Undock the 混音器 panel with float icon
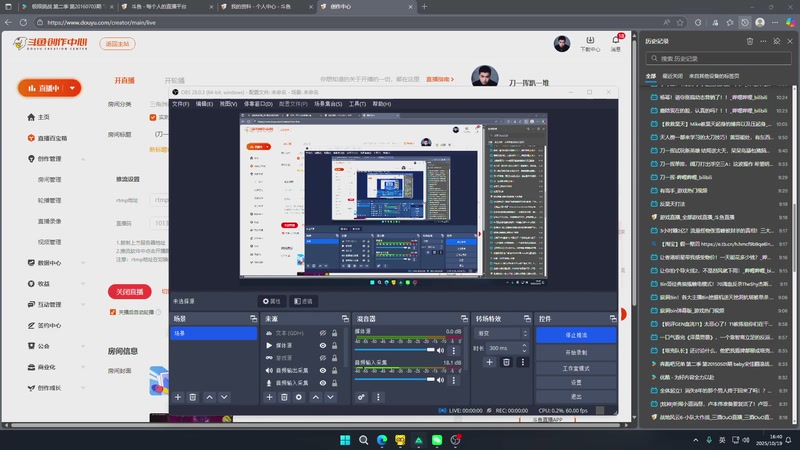800x450 pixels. pos(464,318)
